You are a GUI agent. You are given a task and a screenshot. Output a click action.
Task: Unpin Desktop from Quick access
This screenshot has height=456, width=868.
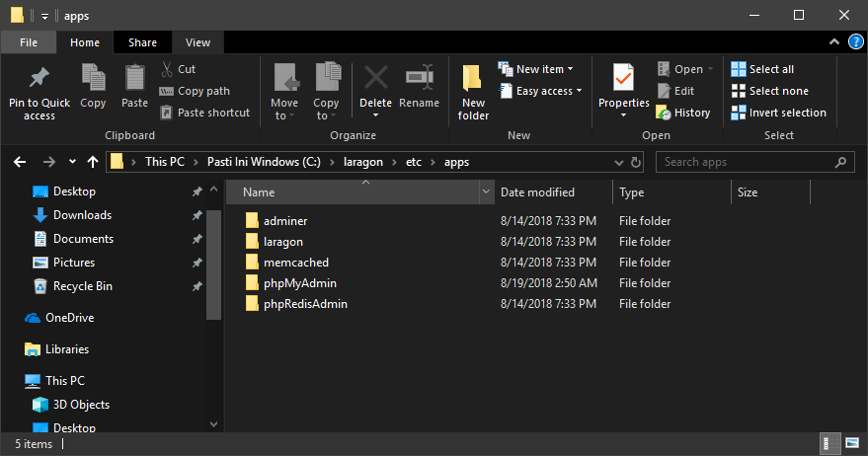click(197, 191)
